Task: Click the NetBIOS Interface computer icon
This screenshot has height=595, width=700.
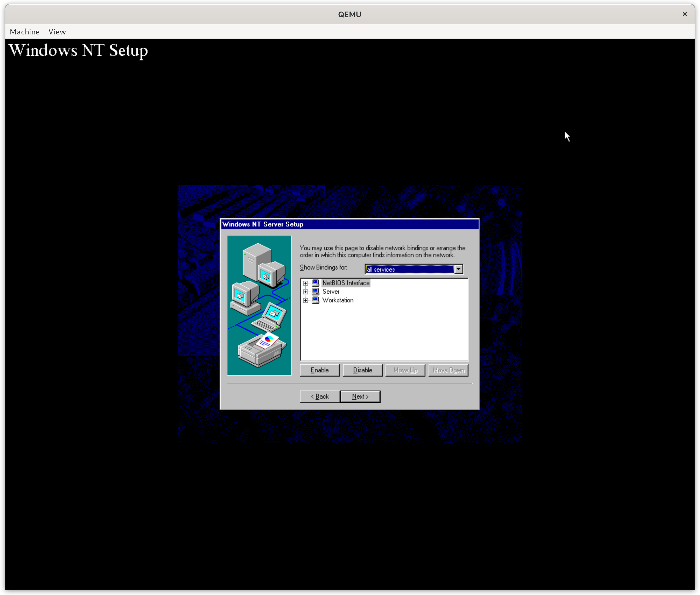Action: pos(315,283)
